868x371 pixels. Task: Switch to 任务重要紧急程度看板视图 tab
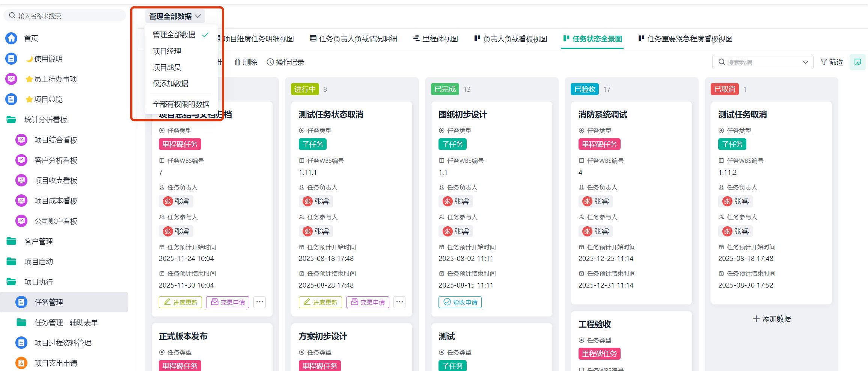pos(686,39)
